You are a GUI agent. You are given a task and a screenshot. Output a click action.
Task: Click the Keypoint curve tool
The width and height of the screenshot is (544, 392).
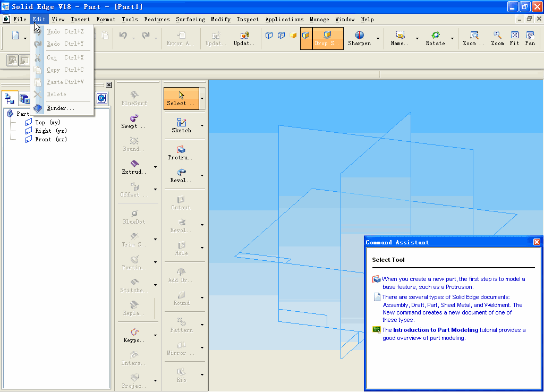coord(134,336)
